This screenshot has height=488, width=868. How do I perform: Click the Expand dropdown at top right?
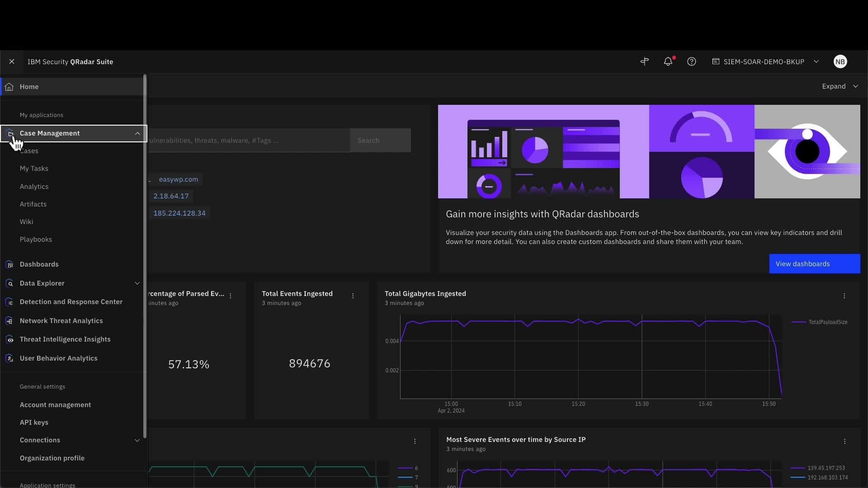(840, 86)
